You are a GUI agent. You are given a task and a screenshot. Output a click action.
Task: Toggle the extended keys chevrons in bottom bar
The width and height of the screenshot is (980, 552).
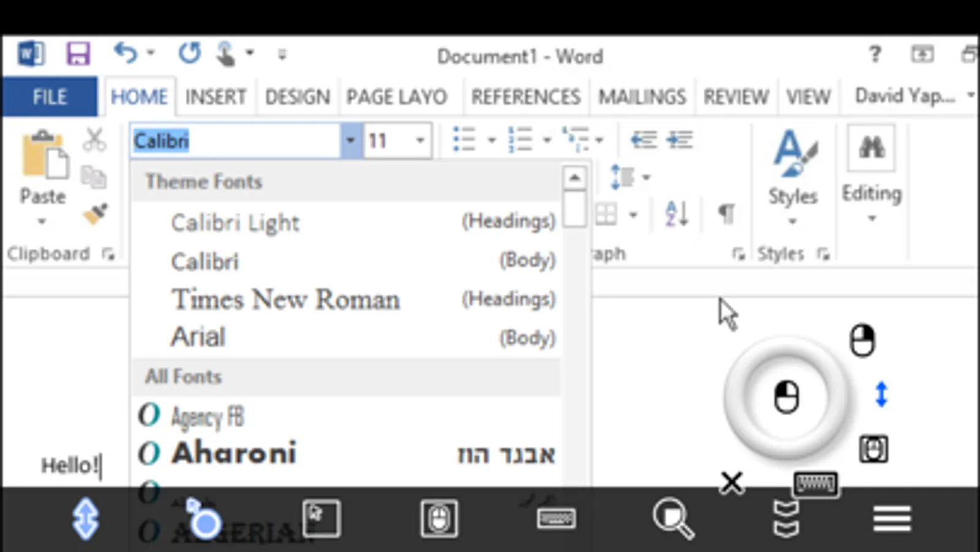coord(786,519)
